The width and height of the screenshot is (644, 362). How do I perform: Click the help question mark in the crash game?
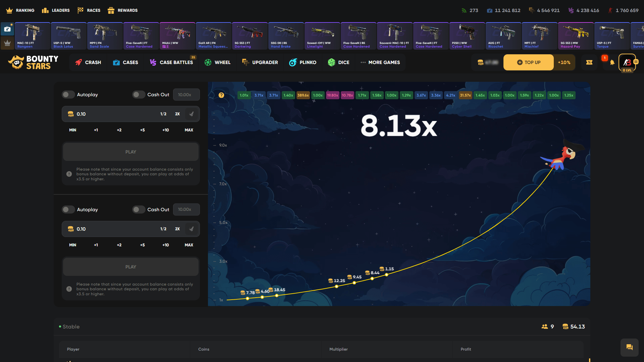[221, 95]
